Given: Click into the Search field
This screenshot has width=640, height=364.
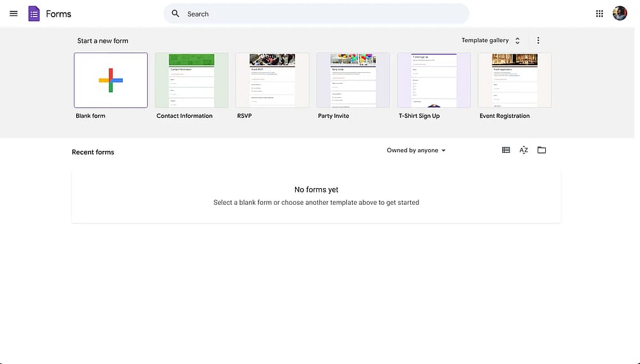Looking at the screenshot, I should click(316, 14).
